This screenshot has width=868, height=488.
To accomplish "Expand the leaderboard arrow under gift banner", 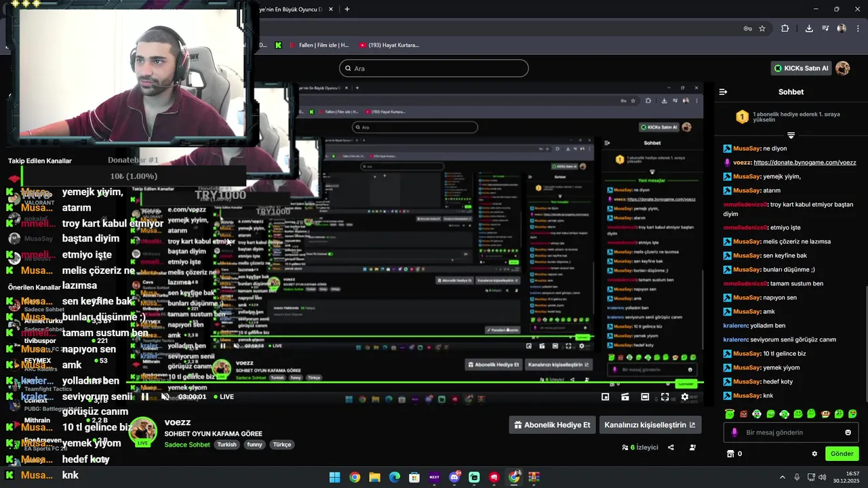I will (x=791, y=136).
